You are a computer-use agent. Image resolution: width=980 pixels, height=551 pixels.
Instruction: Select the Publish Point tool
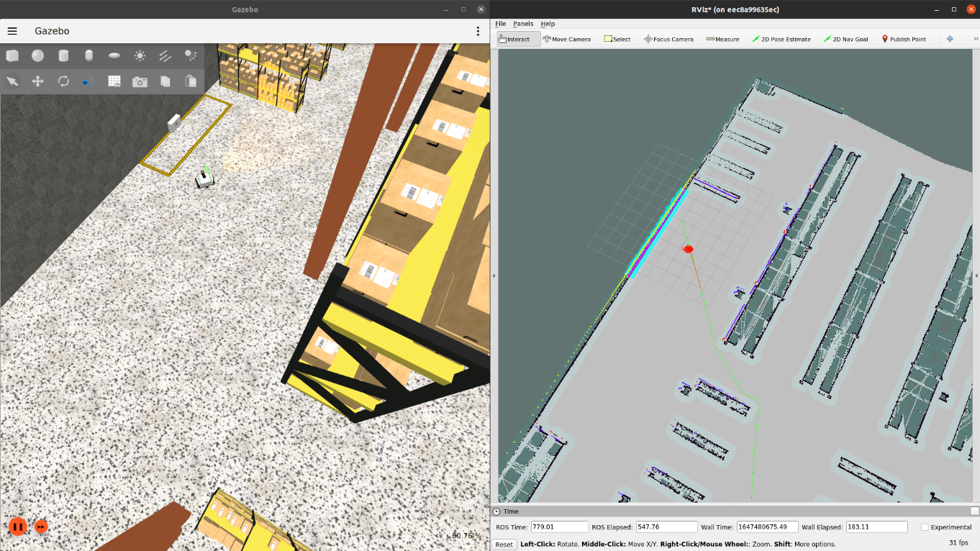click(904, 39)
